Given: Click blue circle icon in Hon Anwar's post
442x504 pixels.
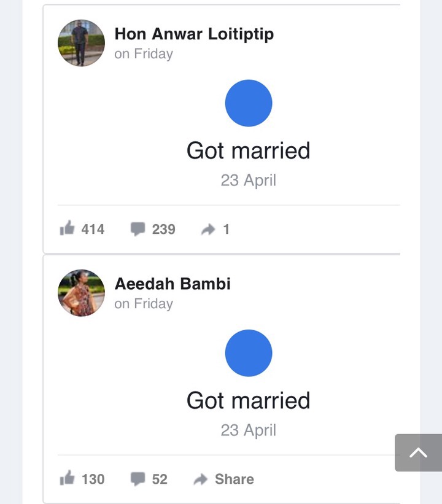Looking at the screenshot, I should pos(249,103).
